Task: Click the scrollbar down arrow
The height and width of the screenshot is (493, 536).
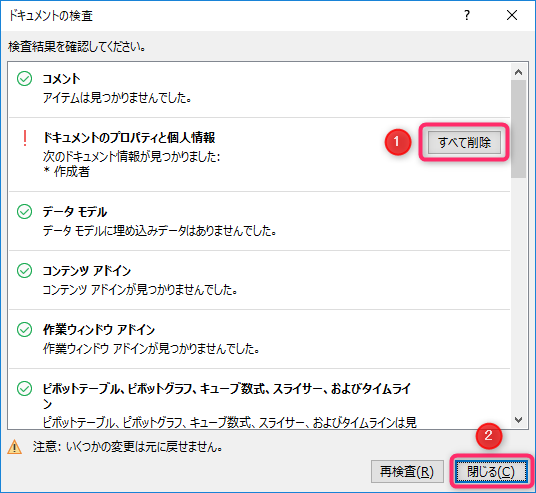Action: coord(519,420)
